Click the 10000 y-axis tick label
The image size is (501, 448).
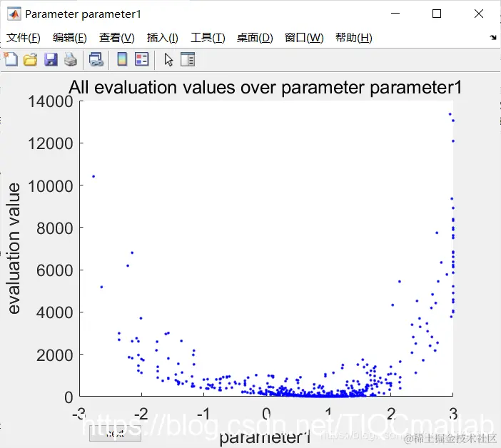click(x=51, y=186)
